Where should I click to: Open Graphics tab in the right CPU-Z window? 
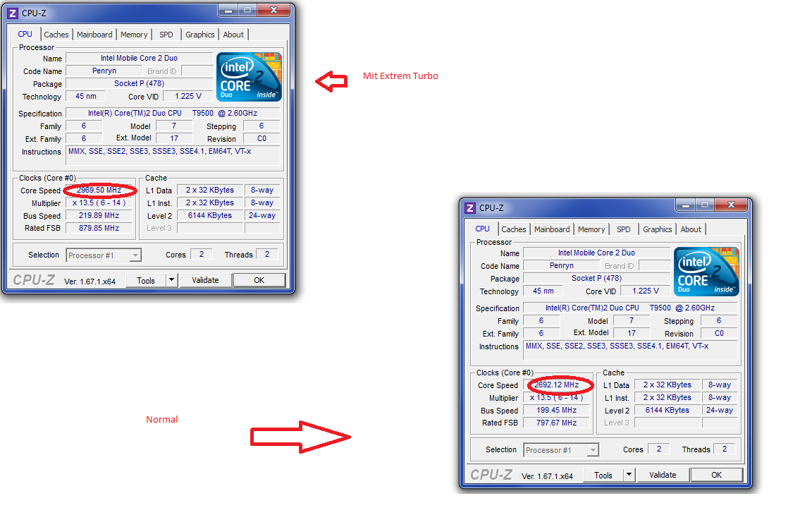[x=657, y=229]
